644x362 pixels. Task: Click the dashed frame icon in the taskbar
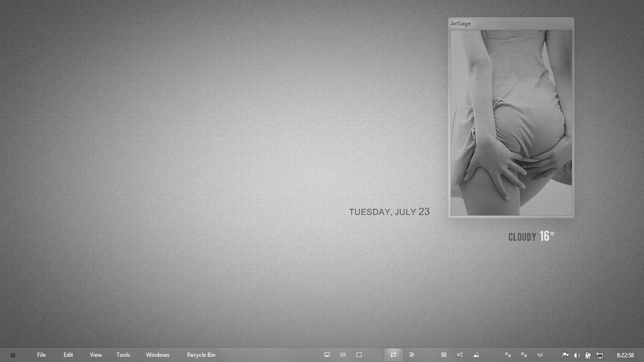click(x=359, y=355)
